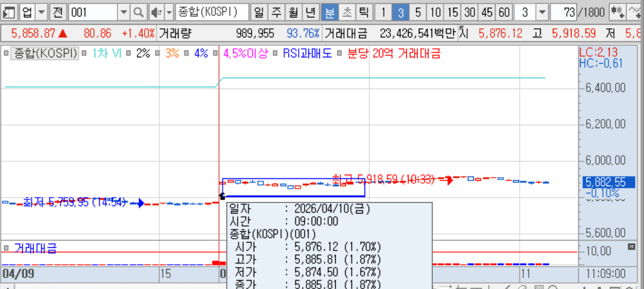
Task: Switch to the 월 monthly chart tab
Action: [x=293, y=13]
